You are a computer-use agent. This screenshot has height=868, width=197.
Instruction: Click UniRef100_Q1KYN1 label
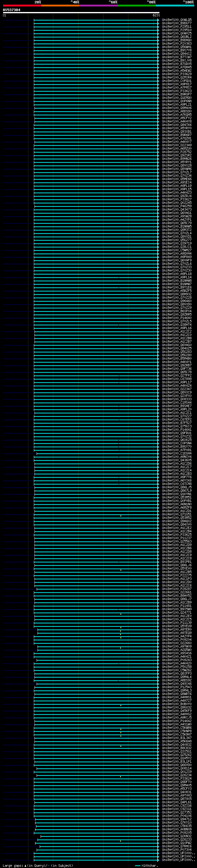point(177,494)
